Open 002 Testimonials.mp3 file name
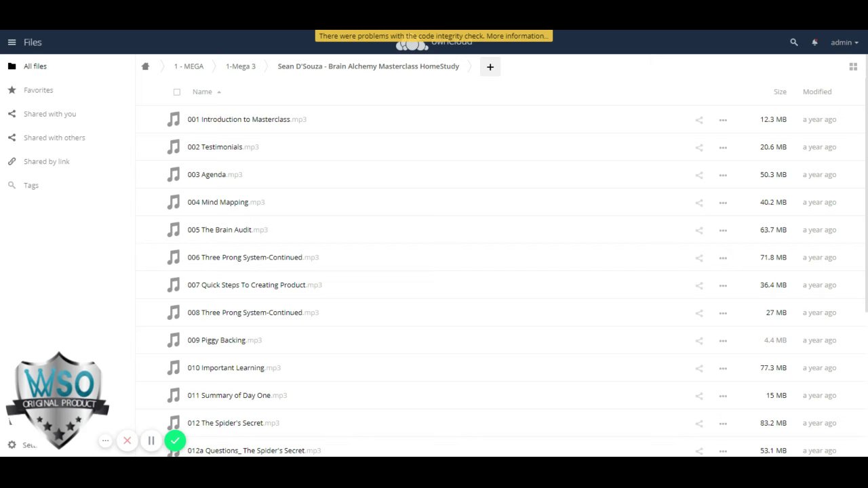Image resolution: width=868 pixels, height=488 pixels. point(223,147)
